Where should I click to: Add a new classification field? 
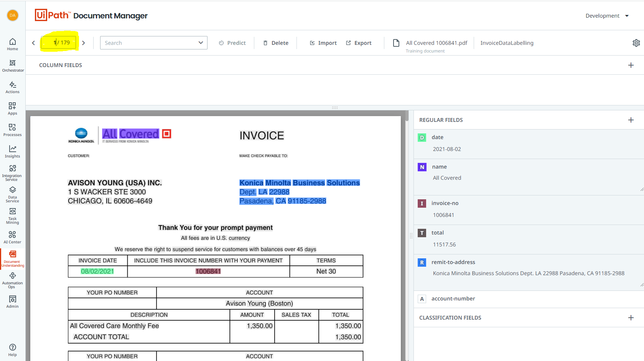(x=631, y=318)
